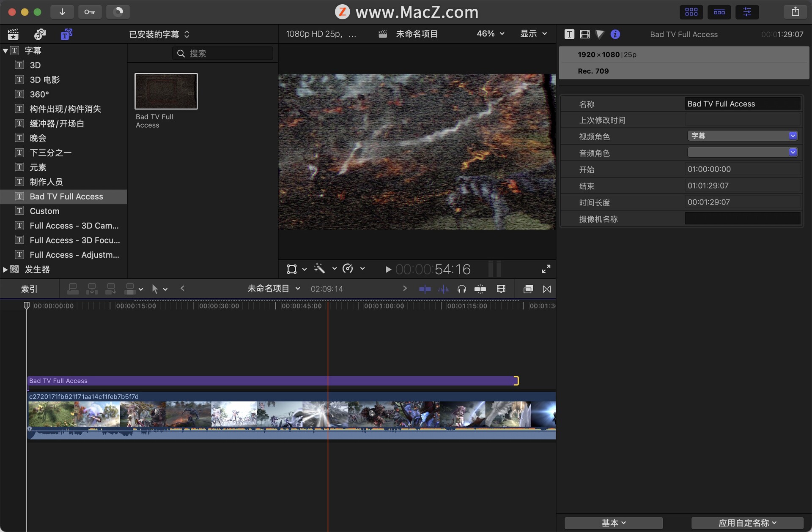Click the 索引 index button

[29, 289]
